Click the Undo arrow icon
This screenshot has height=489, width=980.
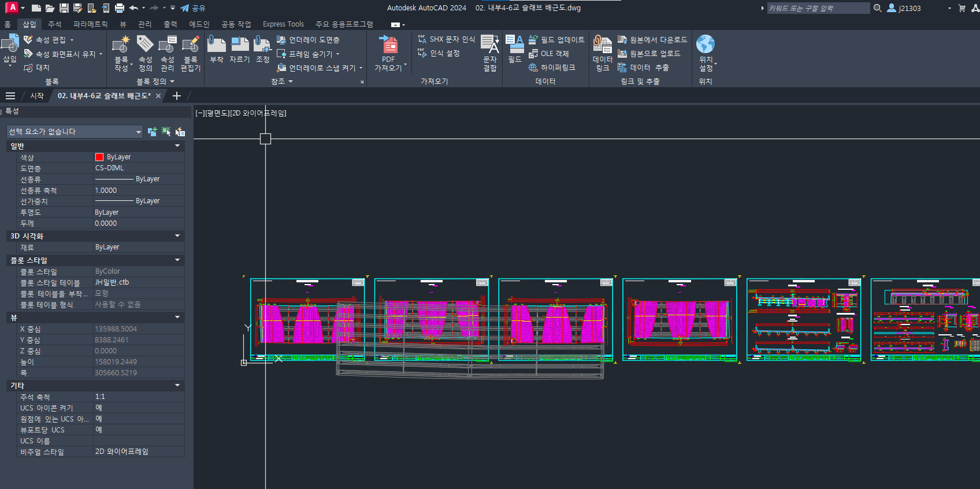[133, 8]
